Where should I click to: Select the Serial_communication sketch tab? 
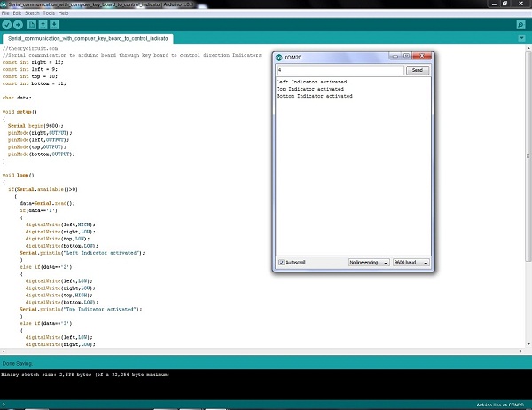pyautogui.click(x=88, y=39)
